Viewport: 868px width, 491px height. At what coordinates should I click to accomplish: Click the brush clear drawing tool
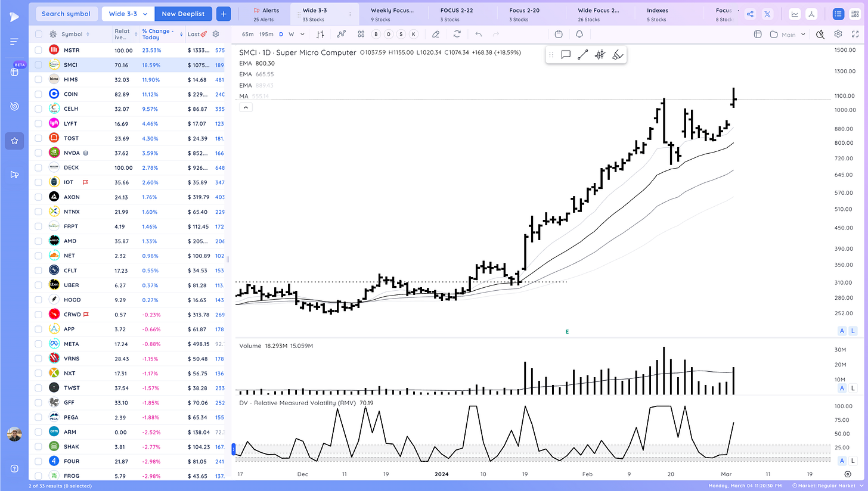pyautogui.click(x=617, y=55)
